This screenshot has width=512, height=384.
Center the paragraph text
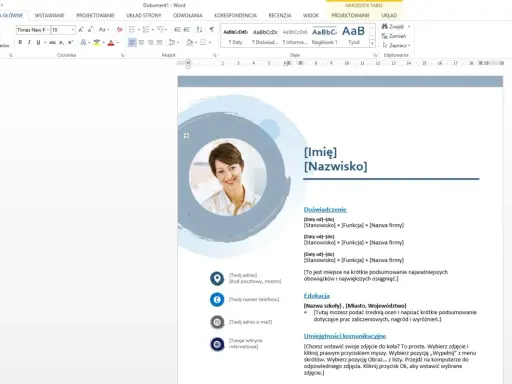point(141,42)
